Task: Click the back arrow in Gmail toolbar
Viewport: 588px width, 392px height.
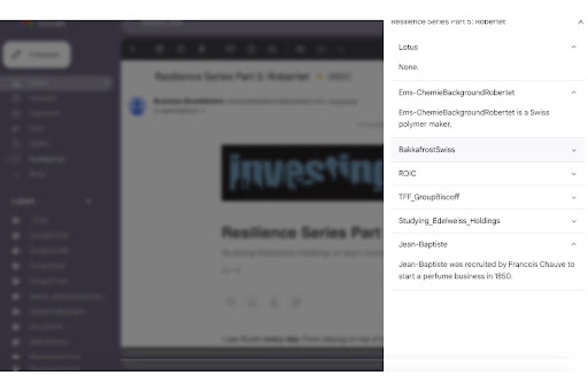Action: tap(133, 49)
